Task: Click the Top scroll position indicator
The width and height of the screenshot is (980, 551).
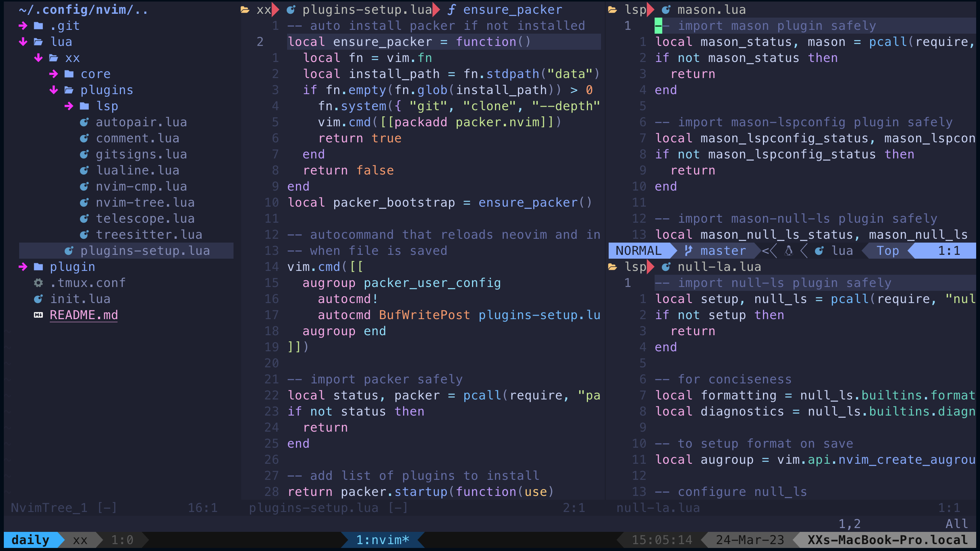Action: pyautogui.click(x=887, y=251)
